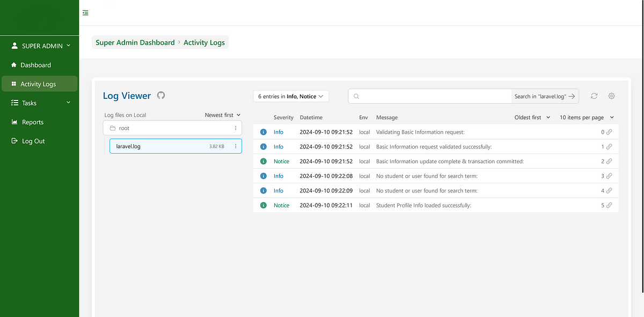This screenshot has height=317, width=644.
Task: Click the Search in "laravel.log" button
Action: pyautogui.click(x=545, y=96)
